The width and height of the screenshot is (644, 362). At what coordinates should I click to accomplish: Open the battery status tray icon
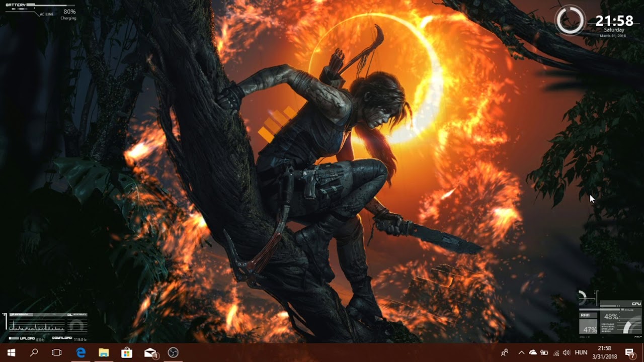point(544,352)
